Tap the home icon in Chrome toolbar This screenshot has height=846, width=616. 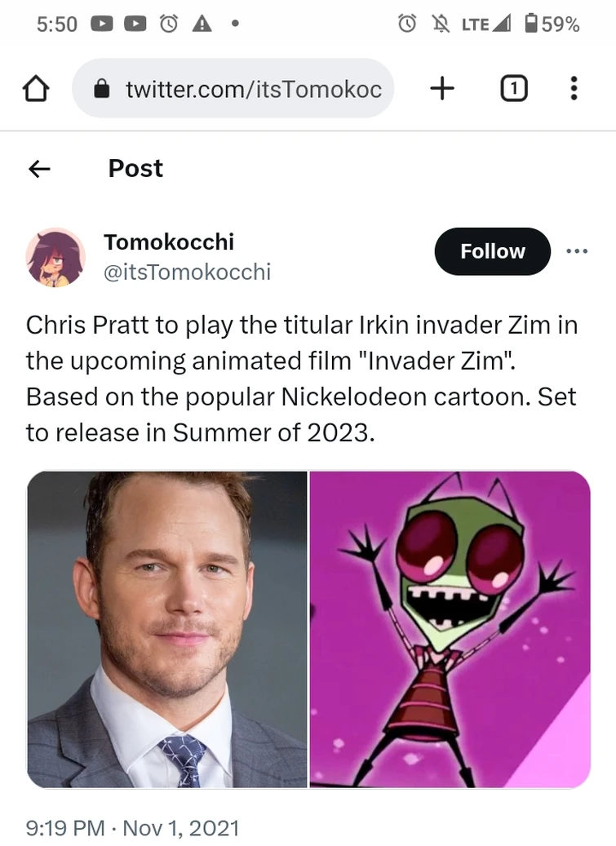34,88
